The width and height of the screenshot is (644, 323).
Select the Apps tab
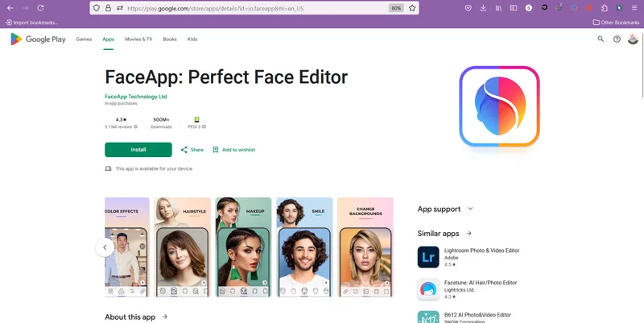point(109,39)
